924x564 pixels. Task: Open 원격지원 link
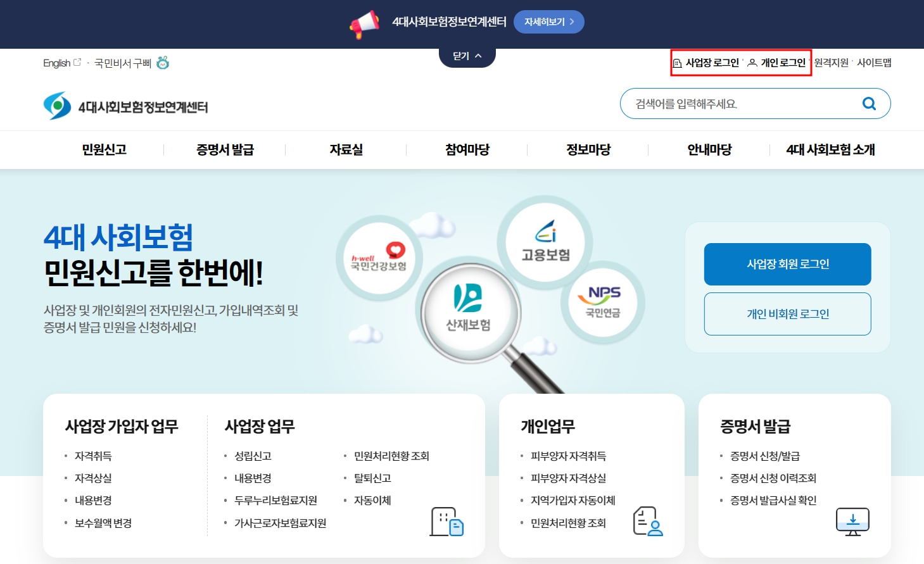click(x=831, y=63)
